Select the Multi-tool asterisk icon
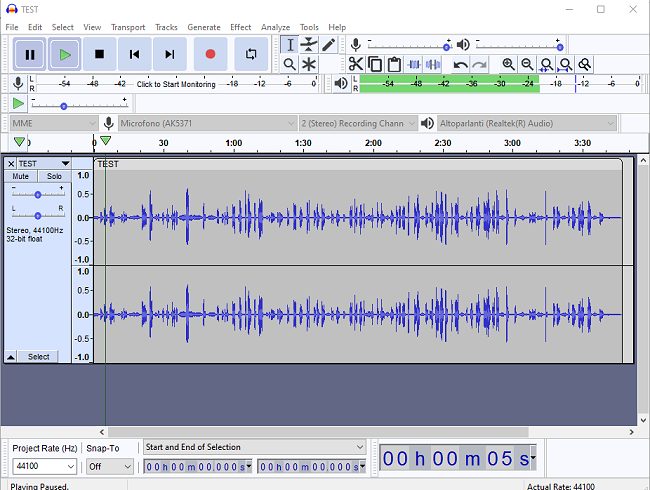This screenshot has width=650, height=490. point(309,64)
